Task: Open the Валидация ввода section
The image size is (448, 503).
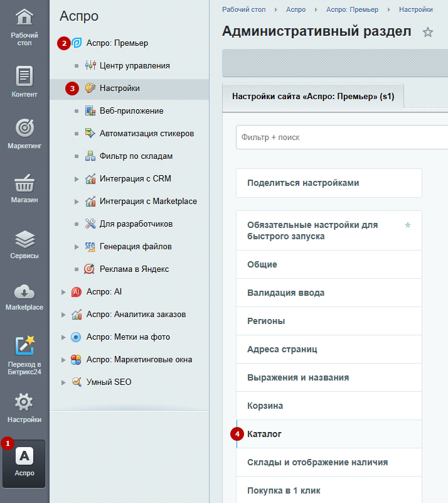Action: [329, 293]
